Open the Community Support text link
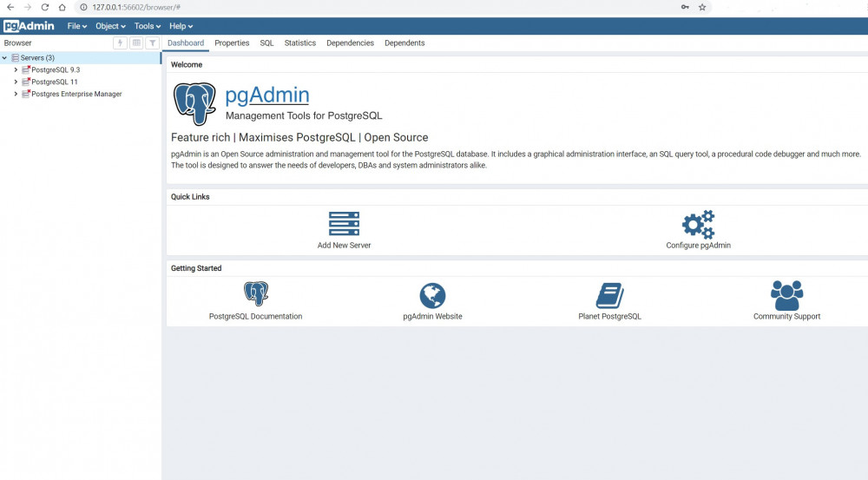Screen dimensions: 868x480 click(x=786, y=316)
